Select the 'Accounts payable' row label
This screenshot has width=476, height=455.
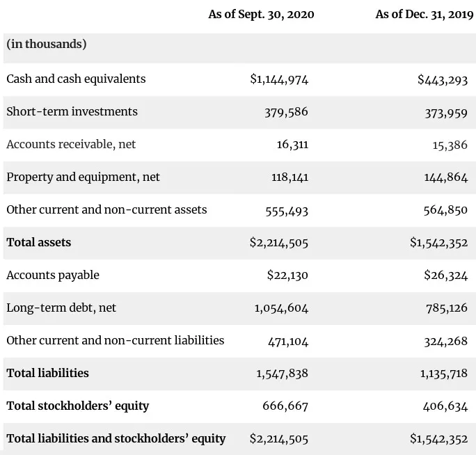(53, 276)
